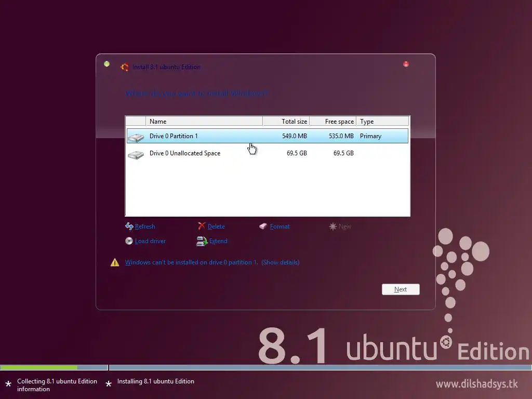The height and width of the screenshot is (399, 532).
Task: Click the 549.0 MB total size value
Action: click(295, 136)
